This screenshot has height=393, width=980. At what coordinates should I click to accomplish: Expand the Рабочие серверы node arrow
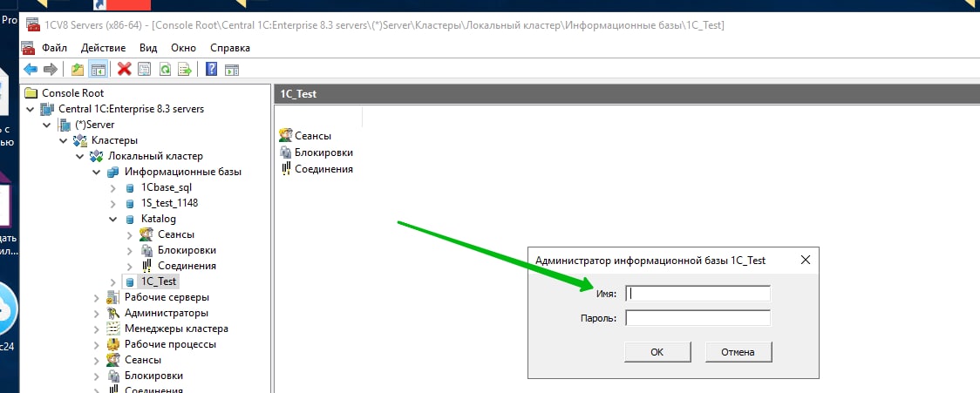pyautogui.click(x=96, y=297)
